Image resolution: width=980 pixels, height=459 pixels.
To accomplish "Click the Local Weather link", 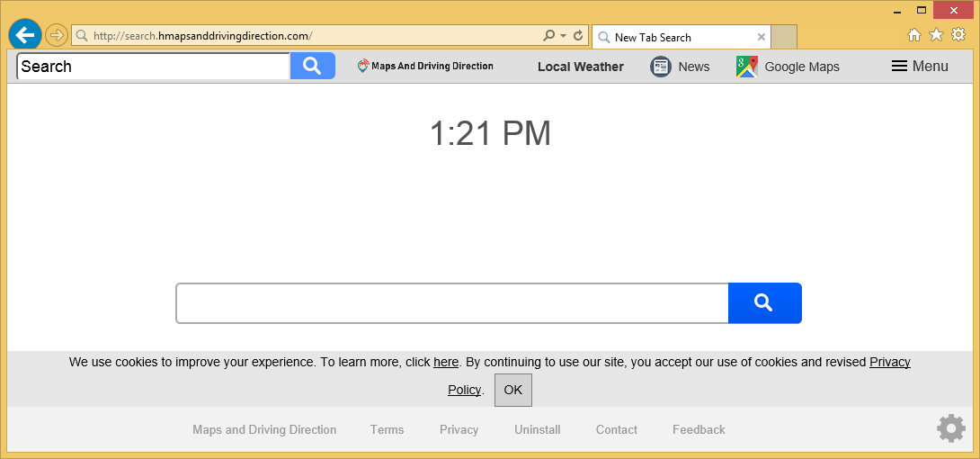I will [x=580, y=67].
